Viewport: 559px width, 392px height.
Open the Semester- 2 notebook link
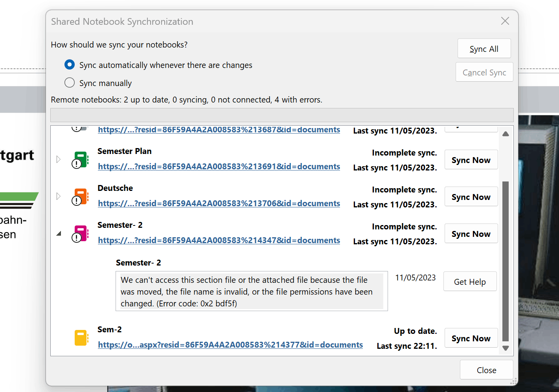click(219, 240)
